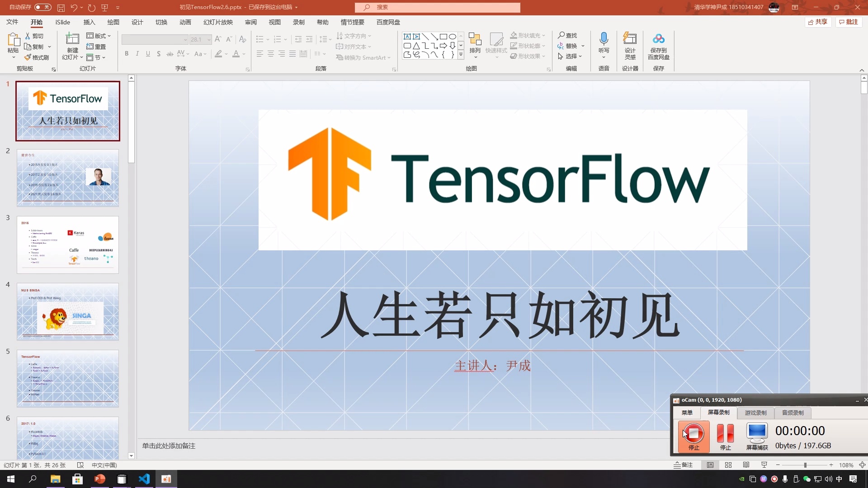This screenshot has width=868, height=488.
Task: Select slide 4 thumbnail
Action: click(x=68, y=312)
